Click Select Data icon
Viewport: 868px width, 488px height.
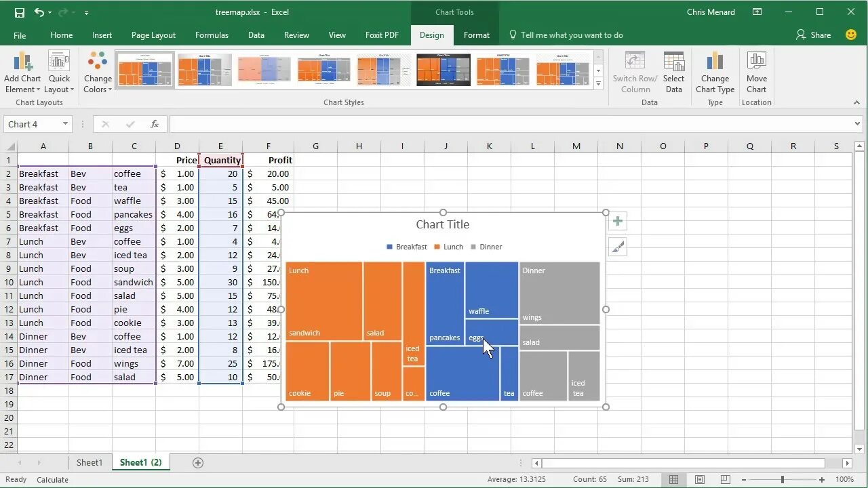(x=673, y=73)
